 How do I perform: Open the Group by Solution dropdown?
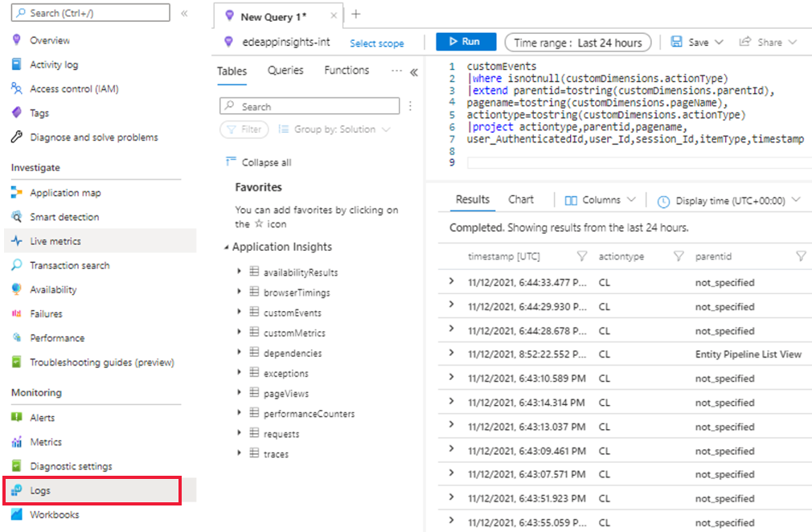tap(334, 129)
